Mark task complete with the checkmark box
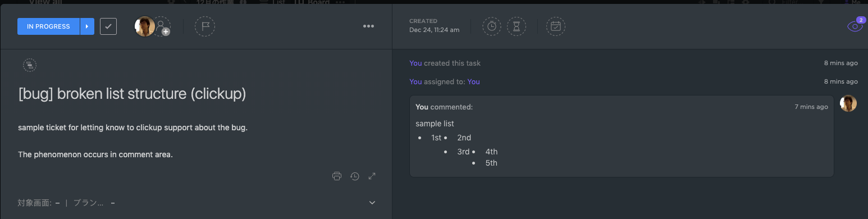The height and width of the screenshot is (219, 868). pyautogui.click(x=108, y=26)
